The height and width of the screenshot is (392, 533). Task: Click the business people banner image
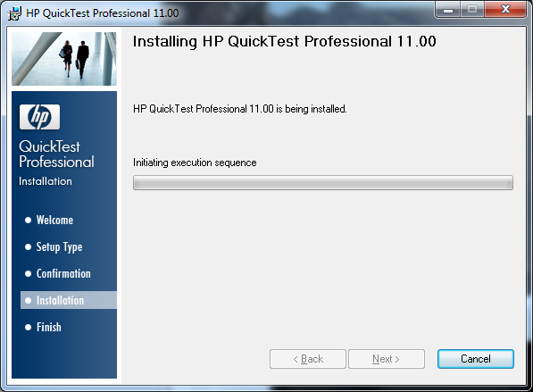(64, 59)
